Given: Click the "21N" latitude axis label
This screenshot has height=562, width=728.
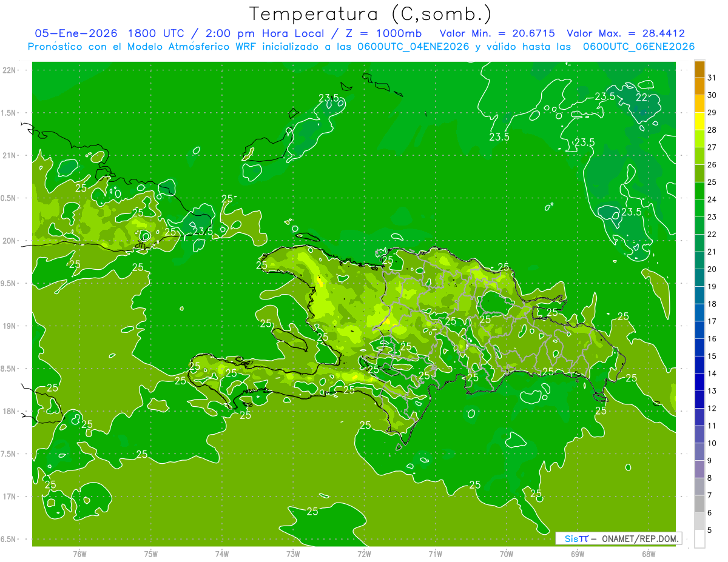Looking at the screenshot, I should [10, 155].
